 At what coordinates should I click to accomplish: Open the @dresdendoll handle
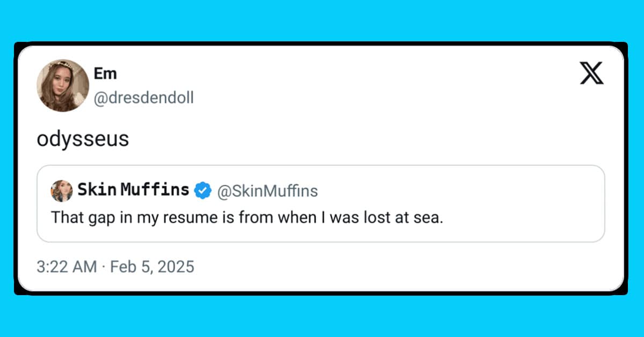tap(144, 98)
